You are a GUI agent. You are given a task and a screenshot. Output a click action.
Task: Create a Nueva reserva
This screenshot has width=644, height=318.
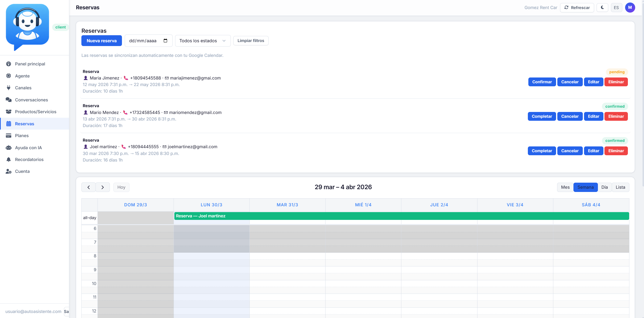[x=102, y=41]
